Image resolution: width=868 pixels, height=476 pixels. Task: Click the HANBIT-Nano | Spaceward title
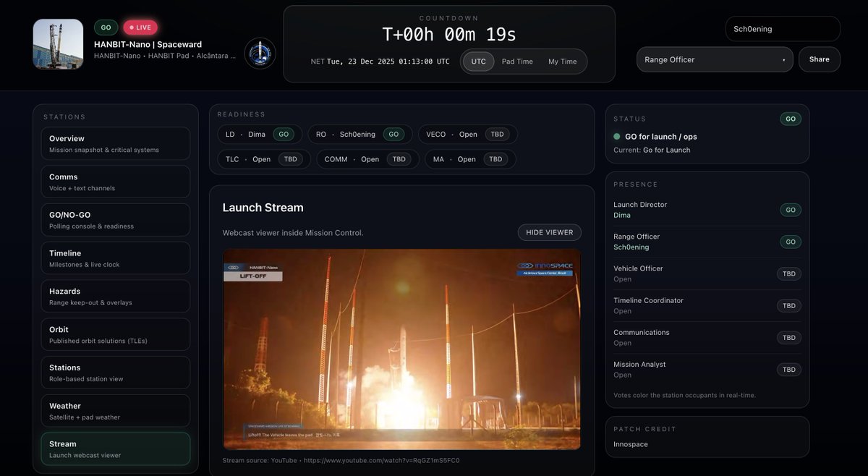pos(148,44)
